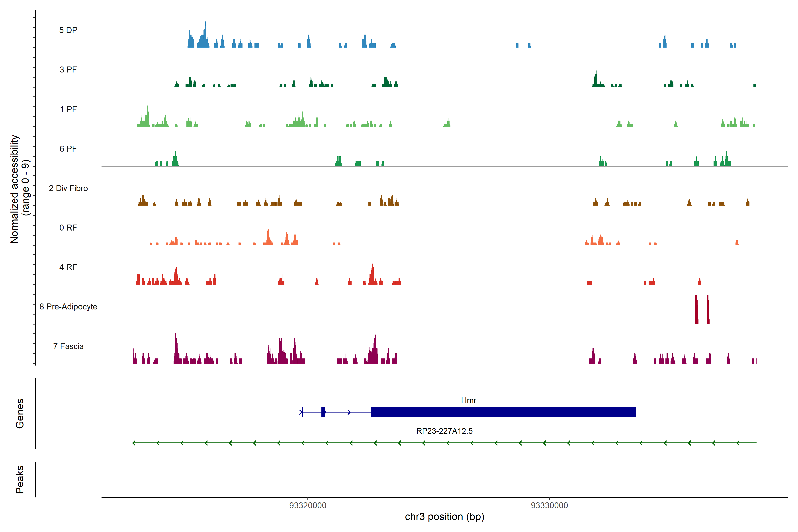Click the chr3 position (bp) axis title
This screenshot has height=532, width=798.
click(x=444, y=517)
